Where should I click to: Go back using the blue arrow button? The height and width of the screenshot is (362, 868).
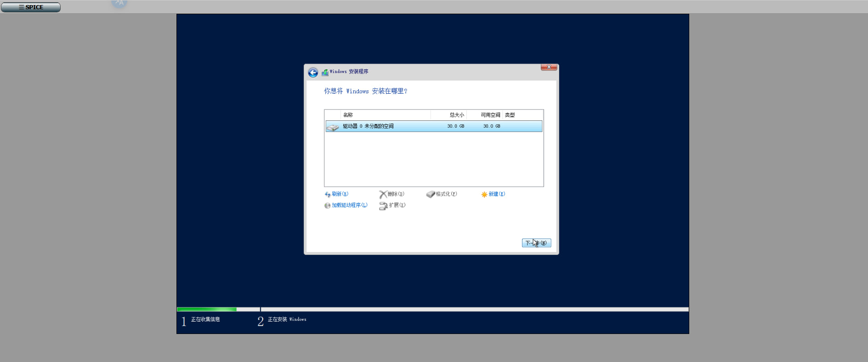click(x=313, y=73)
